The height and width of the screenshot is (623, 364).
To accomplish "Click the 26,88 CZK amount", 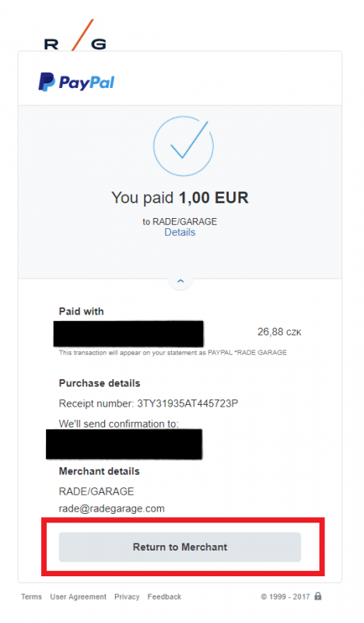I will pos(279,332).
